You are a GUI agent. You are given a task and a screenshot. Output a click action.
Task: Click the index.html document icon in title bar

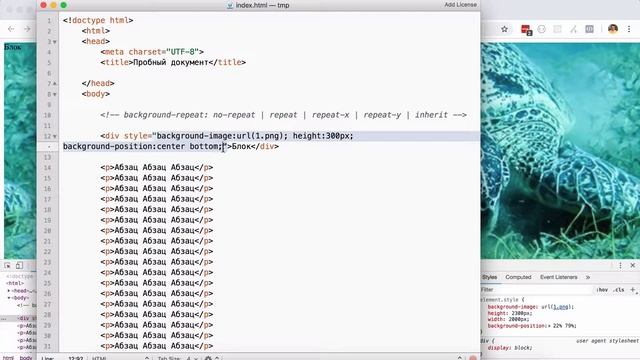click(230, 5)
